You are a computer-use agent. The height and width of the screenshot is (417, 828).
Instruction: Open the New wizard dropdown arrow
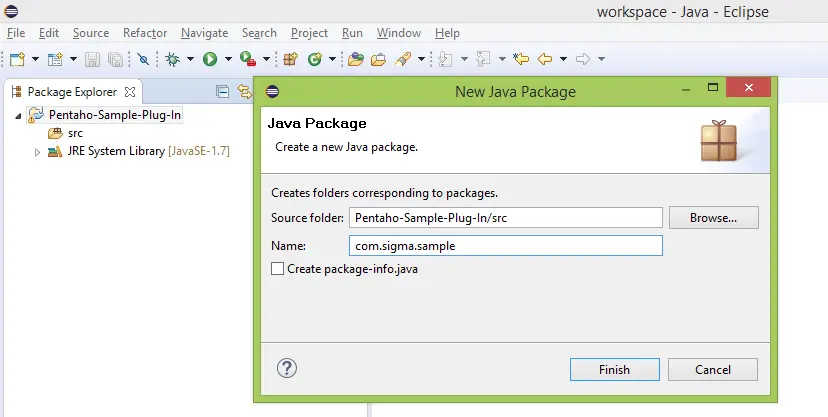click(x=35, y=59)
